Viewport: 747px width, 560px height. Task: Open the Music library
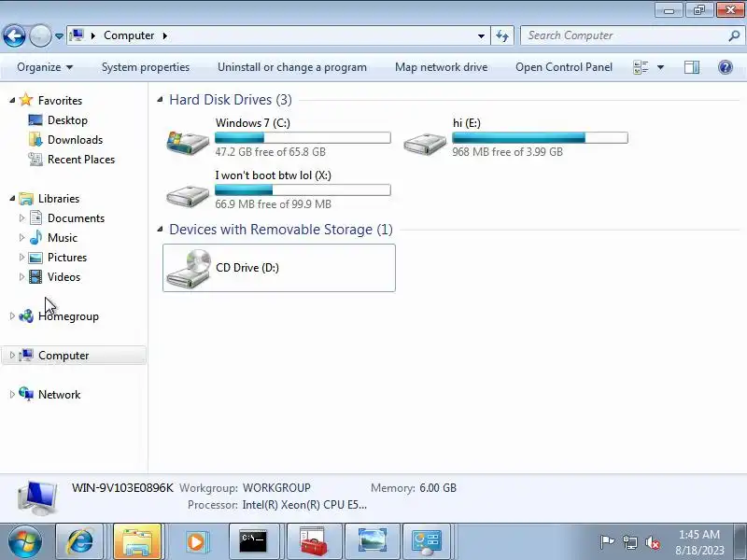(x=63, y=238)
